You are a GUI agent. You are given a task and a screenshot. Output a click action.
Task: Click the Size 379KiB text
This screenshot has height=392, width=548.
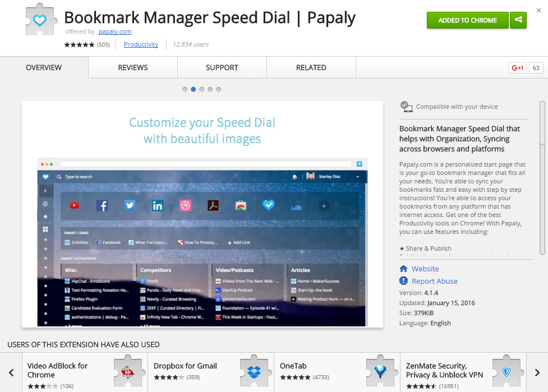(417, 313)
